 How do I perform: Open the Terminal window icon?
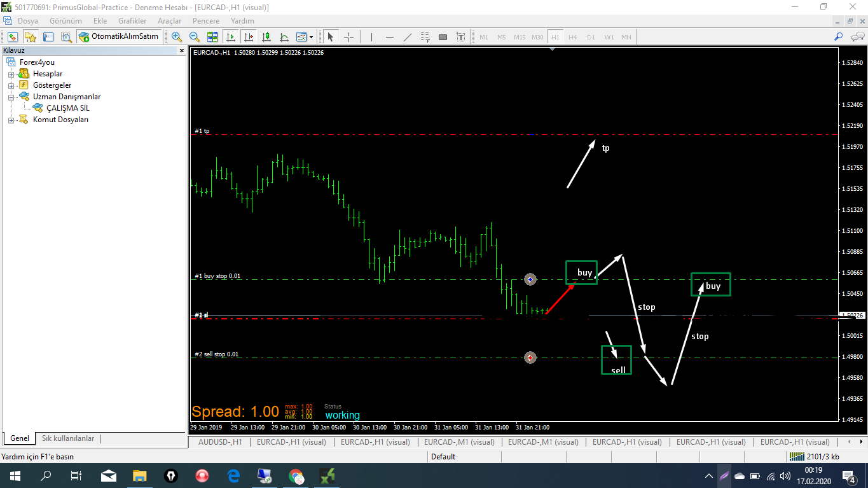[48, 37]
